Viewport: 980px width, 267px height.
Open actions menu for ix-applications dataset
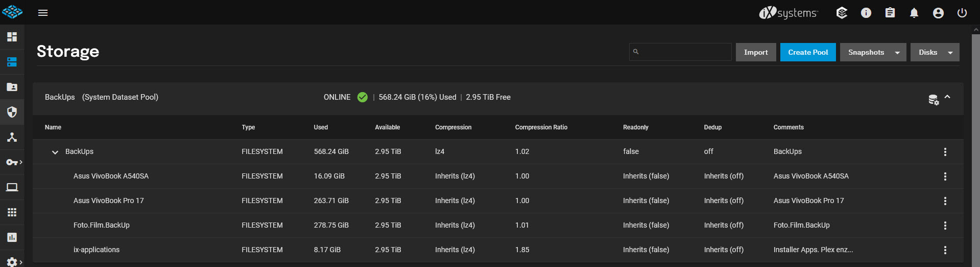coord(945,250)
